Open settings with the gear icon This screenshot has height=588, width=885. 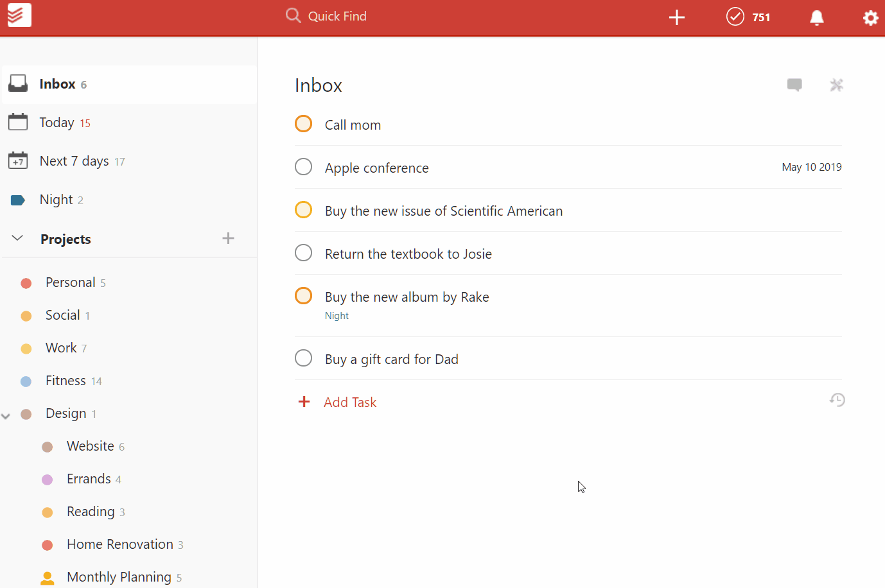pos(870,17)
